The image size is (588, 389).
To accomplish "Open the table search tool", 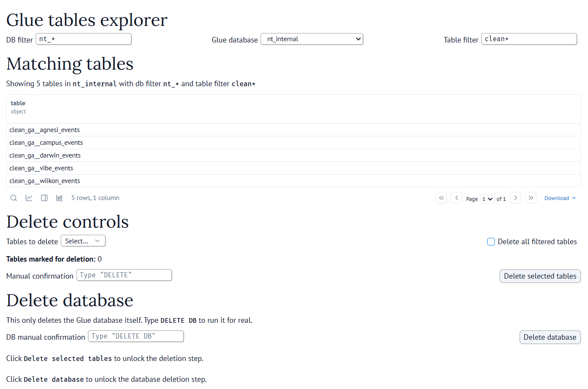I will 14,197.
